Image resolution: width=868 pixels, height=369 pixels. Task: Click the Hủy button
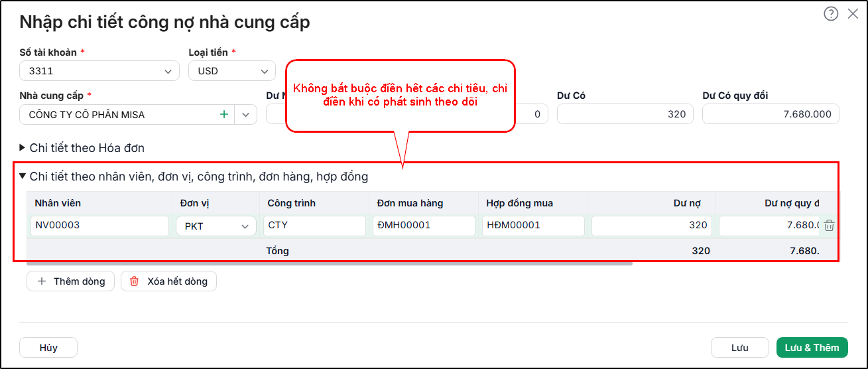click(48, 348)
